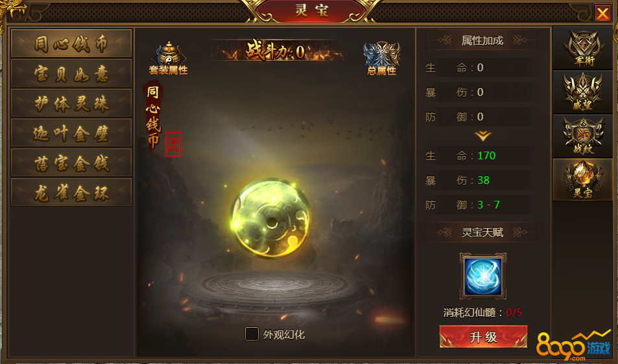Select the 灵宝 treasure icon in the sidebar
The width and height of the screenshot is (618, 364).
[x=583, y=180]
